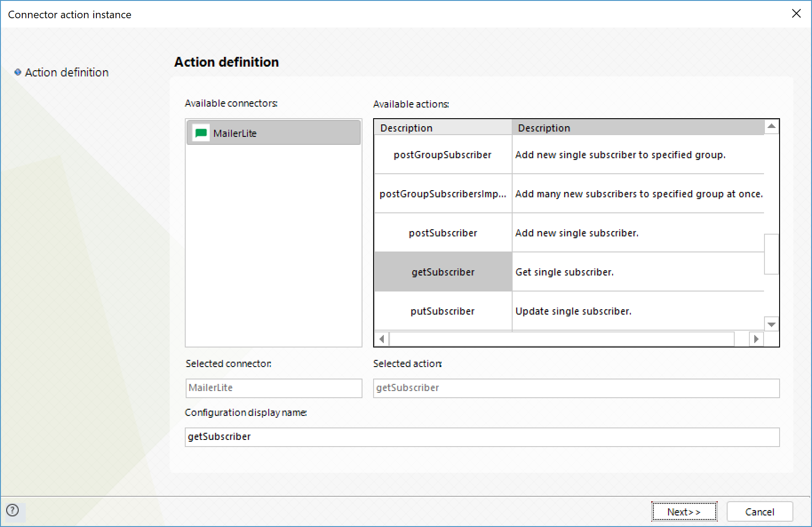
Task: Close the Connector action instance dialog
Action: point(796,14)
